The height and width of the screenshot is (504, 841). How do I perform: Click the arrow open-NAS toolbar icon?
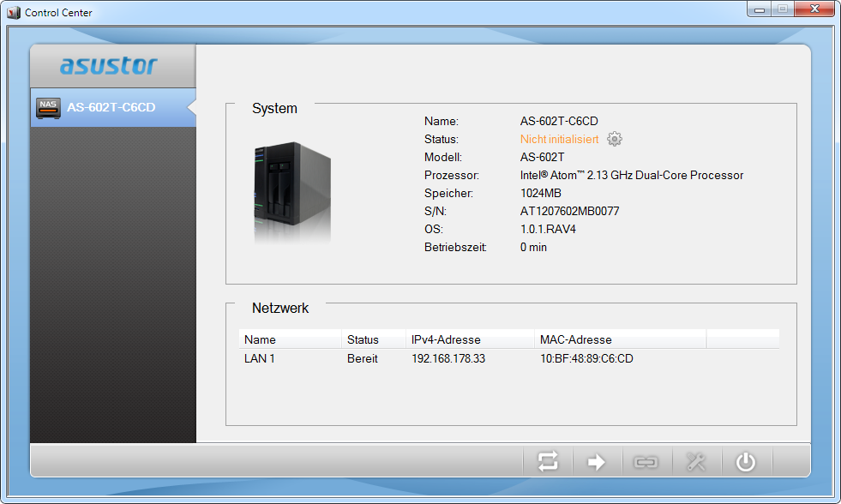(x=597, y=462)
